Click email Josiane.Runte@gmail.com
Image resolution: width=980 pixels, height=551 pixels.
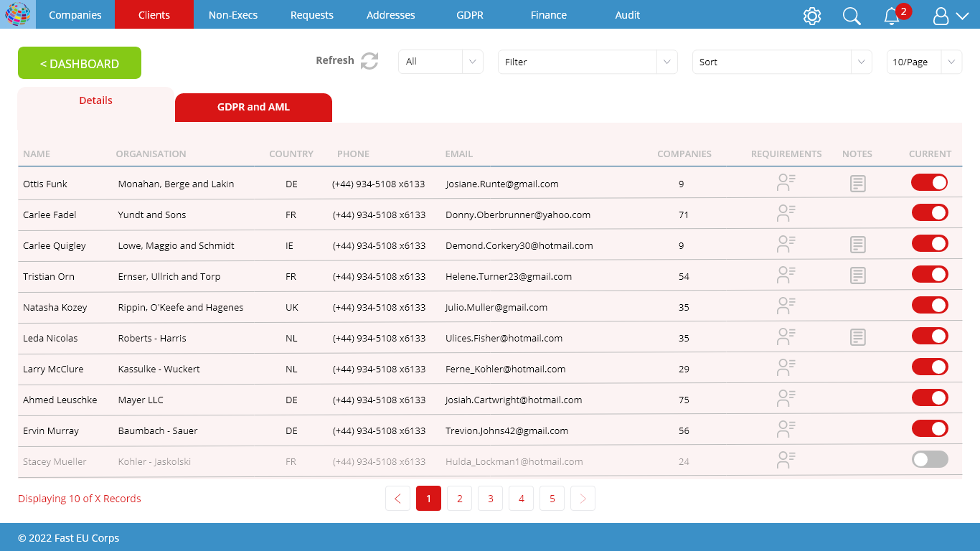[x=502, y=184]
